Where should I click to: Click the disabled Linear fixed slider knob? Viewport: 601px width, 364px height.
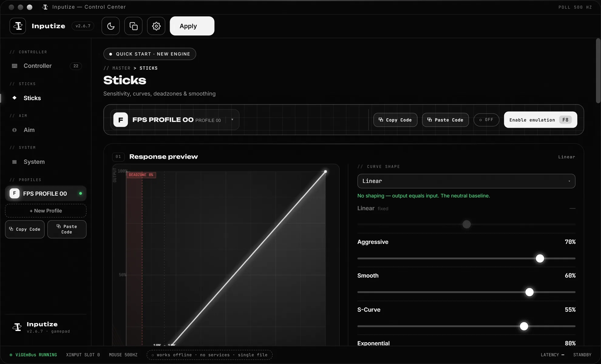(x=467, y=224)
